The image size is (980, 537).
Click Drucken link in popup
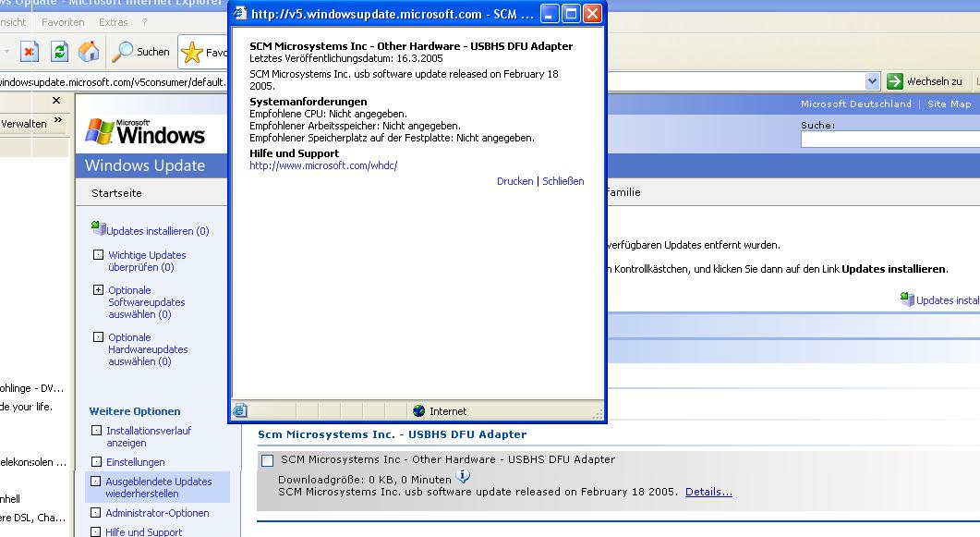pos(515,181)
